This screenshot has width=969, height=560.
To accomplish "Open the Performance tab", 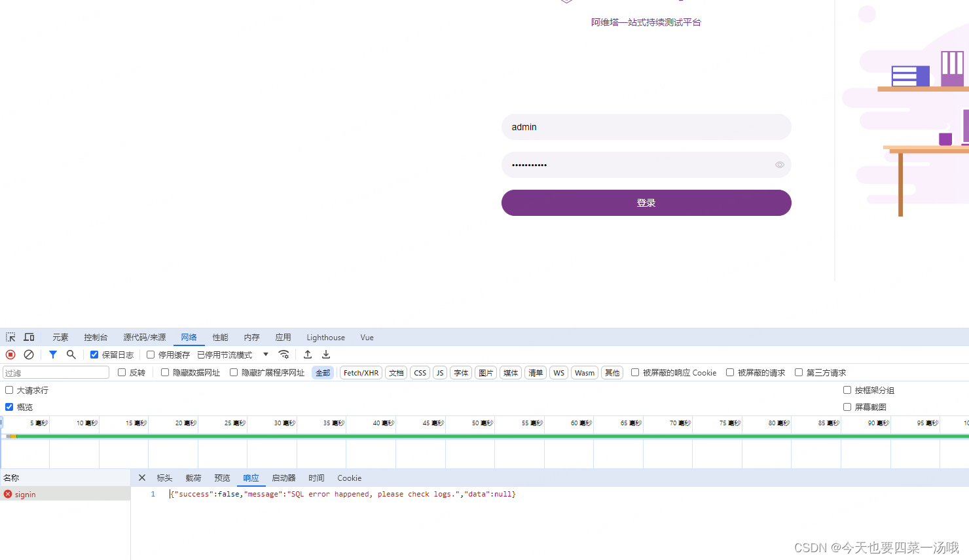I will pyautogui.click(x=220, y=338).
